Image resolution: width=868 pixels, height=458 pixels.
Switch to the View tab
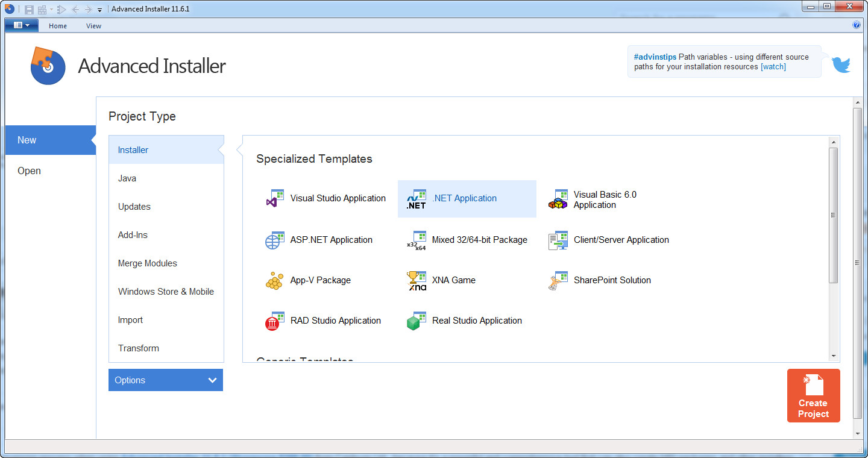93,26
